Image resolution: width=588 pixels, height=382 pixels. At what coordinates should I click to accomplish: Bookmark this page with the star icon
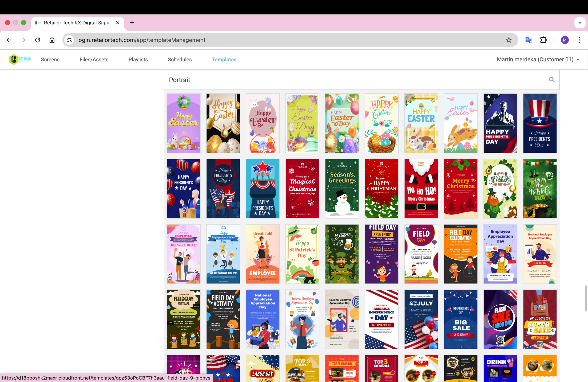(x=509, y=40)
